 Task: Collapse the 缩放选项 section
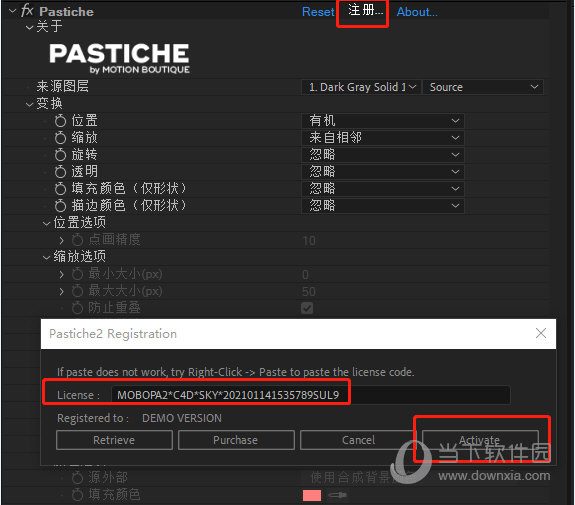(x=47, y=257)
